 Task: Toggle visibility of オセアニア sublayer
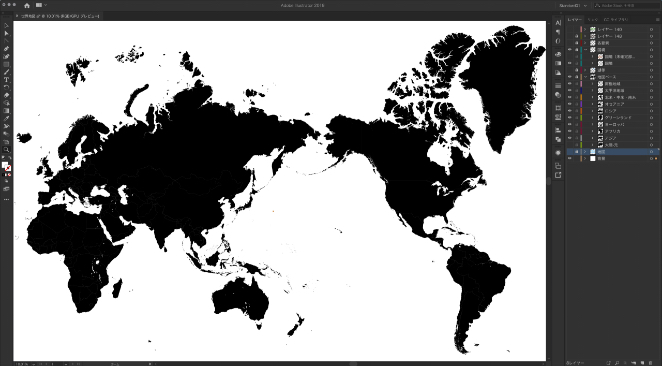[570, 104]
